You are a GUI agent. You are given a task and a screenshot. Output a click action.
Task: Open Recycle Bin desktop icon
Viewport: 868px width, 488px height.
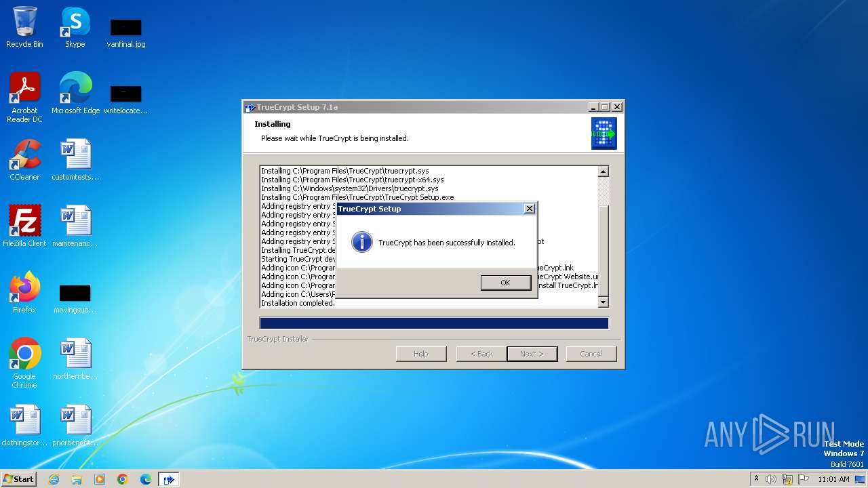(x=24, y=27)
